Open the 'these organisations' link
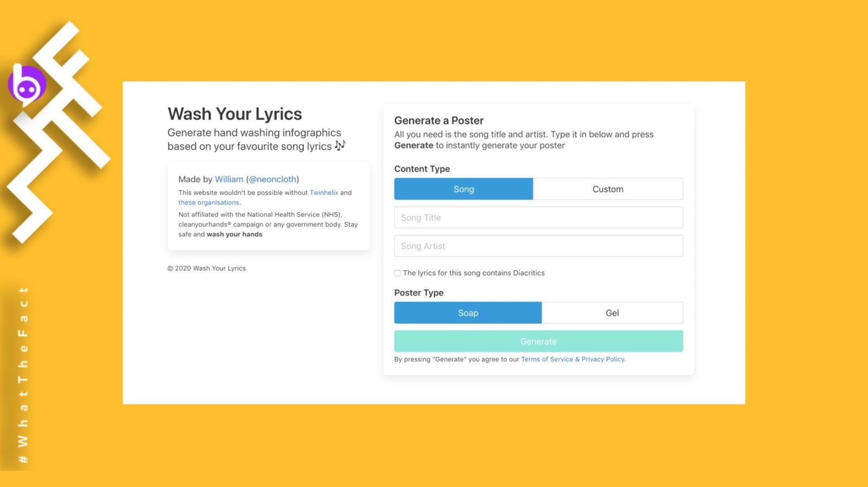 209,203
